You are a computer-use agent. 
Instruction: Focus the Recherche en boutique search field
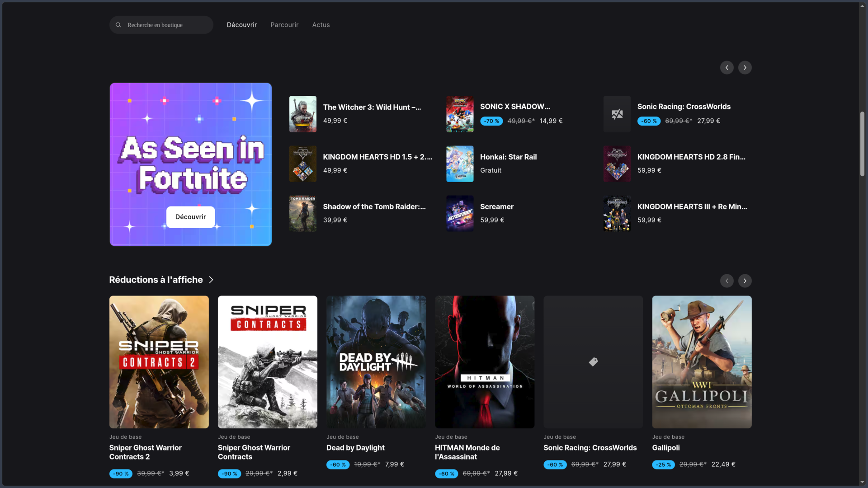[161, 25]
